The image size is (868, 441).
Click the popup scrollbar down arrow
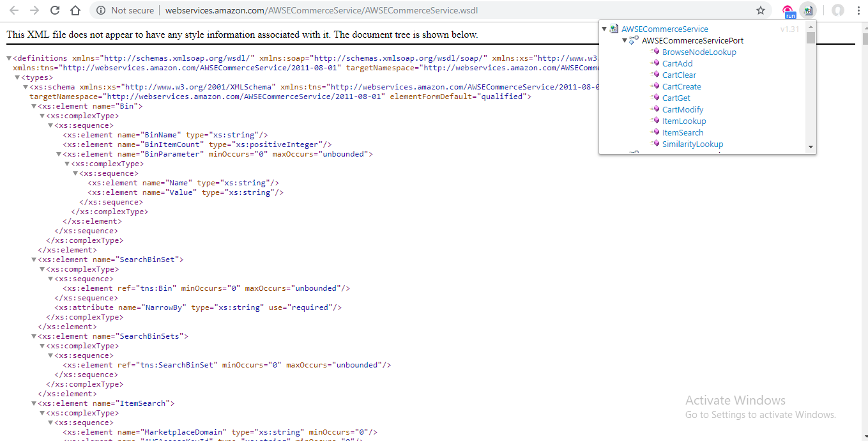(811, 148)
